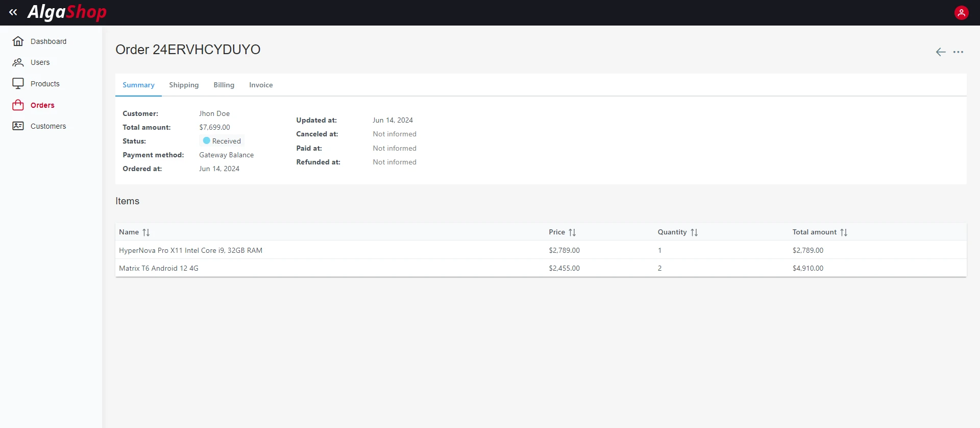Click the Customers ID card icon

(18, 126)
